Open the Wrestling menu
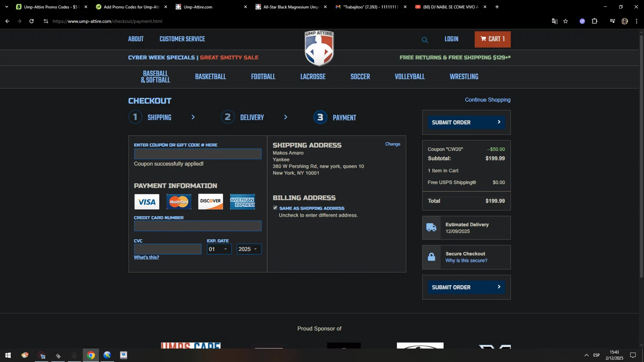 464,77
